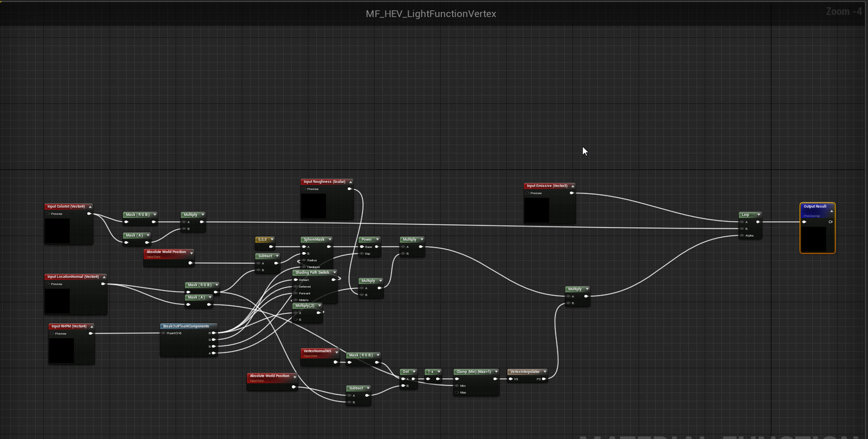Collapse the Input Emissive node with its arrow
This screenshot has width=868, height=439.
point(572,186)
